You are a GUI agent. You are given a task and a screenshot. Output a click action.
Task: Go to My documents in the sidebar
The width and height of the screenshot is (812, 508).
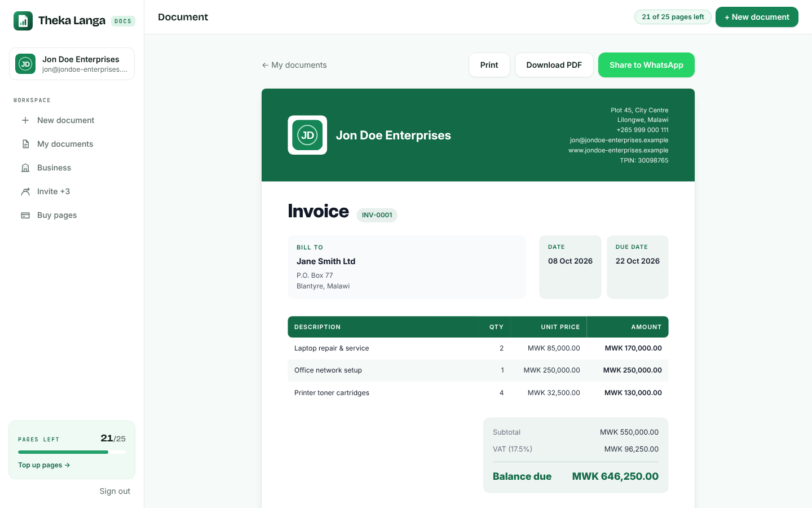72,144
